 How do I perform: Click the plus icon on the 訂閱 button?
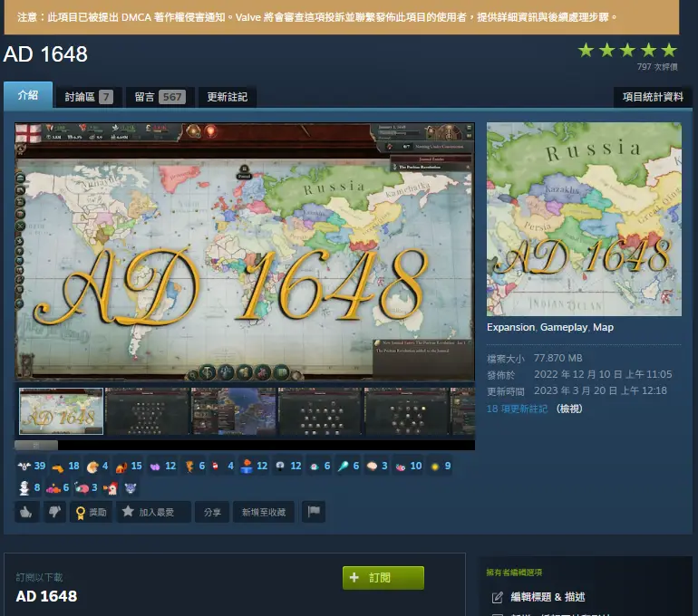click(x=354, y=577)
